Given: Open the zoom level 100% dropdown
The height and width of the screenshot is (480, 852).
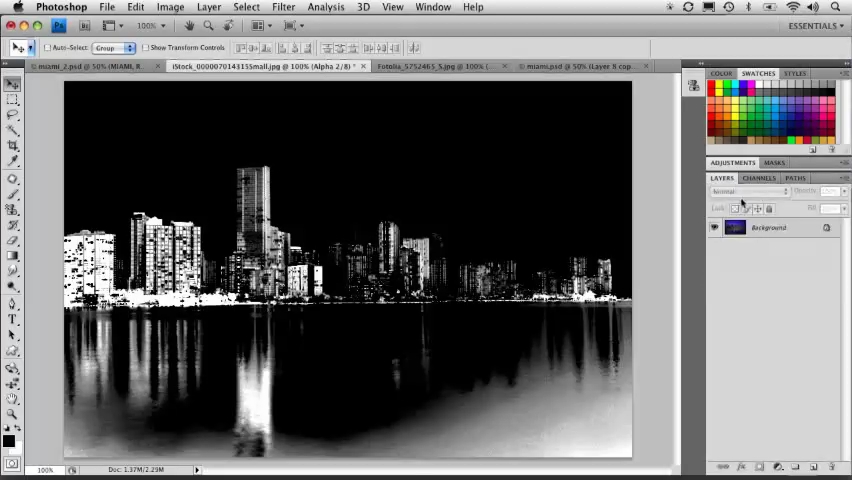Looking at the screenshot, I should pyautogui.click(x=151, y=26).
